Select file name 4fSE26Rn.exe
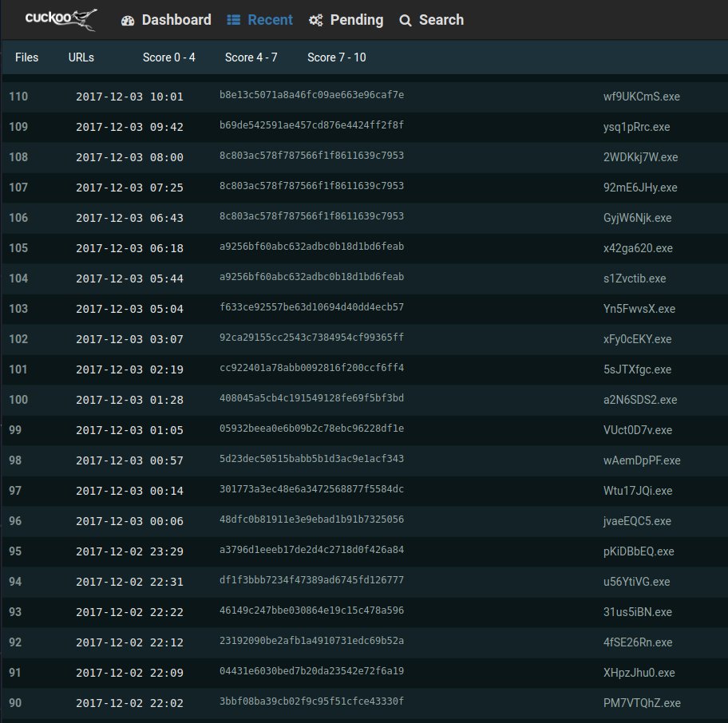This screenshot has width=728, height=723. pyautogui.click(x=638, y=642)
